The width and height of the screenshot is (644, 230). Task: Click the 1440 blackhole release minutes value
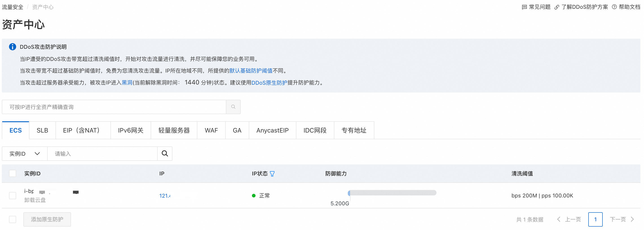pos(192,82)
